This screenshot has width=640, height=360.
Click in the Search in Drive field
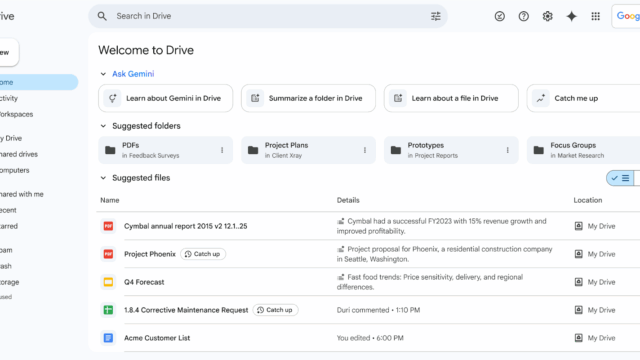[x=269, y=16]
